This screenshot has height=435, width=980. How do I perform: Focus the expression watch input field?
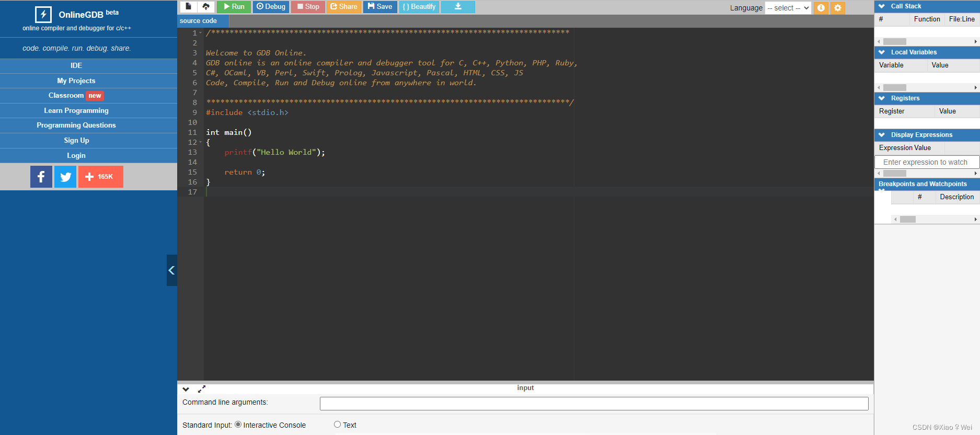[927, 162]
